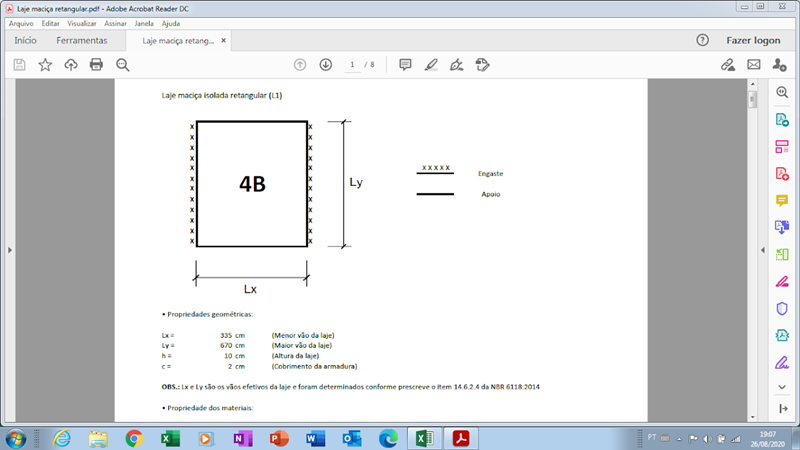Open the search magnifier tool
This screenshot has height=450, width=800.
click(123, 65)
